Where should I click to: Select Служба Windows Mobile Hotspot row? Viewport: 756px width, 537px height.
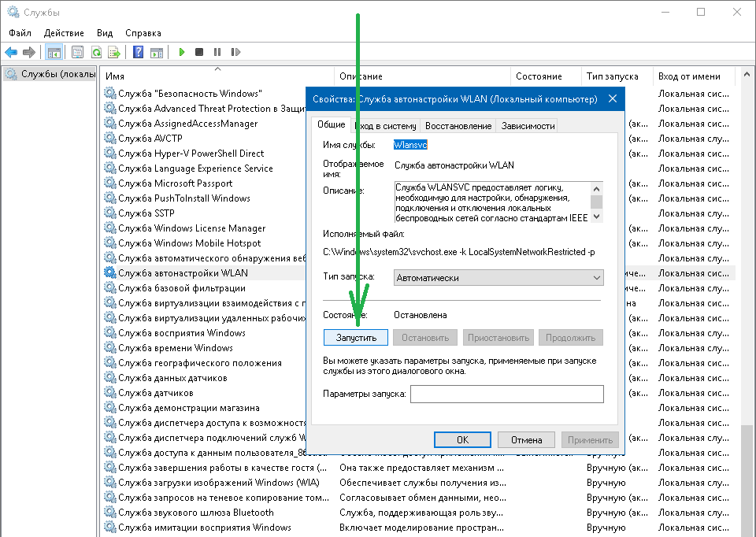click(190, 243)
